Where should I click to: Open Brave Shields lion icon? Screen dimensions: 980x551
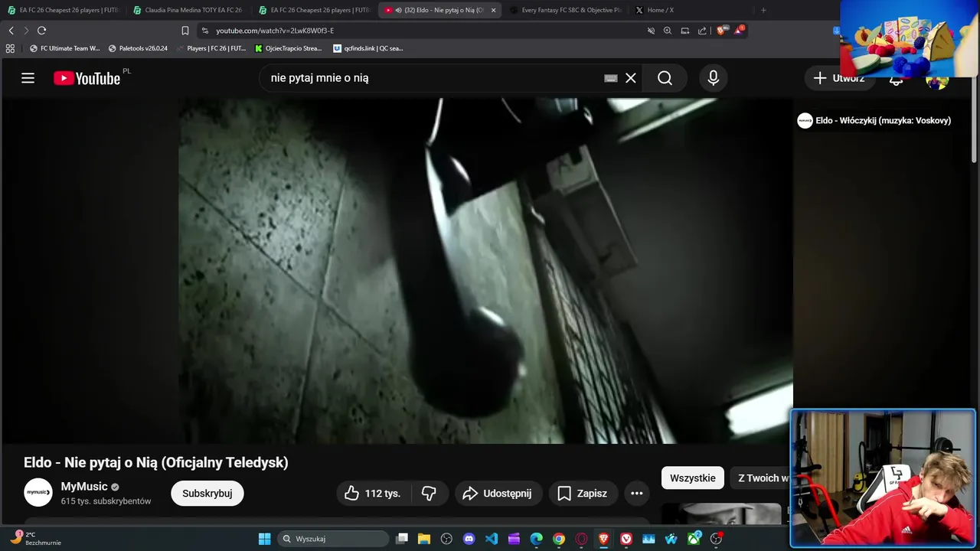(722, 31)
